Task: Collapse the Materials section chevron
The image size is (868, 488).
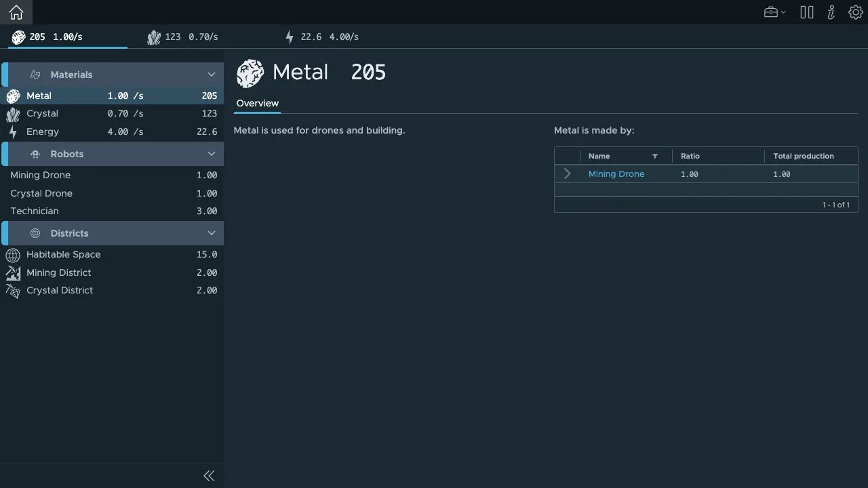Action: (211, 75)
